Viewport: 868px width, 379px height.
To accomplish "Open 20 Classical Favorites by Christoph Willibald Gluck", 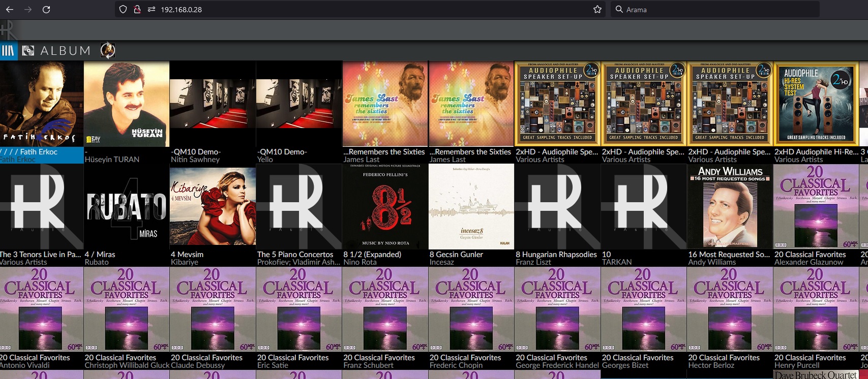I will click(127, 310).
